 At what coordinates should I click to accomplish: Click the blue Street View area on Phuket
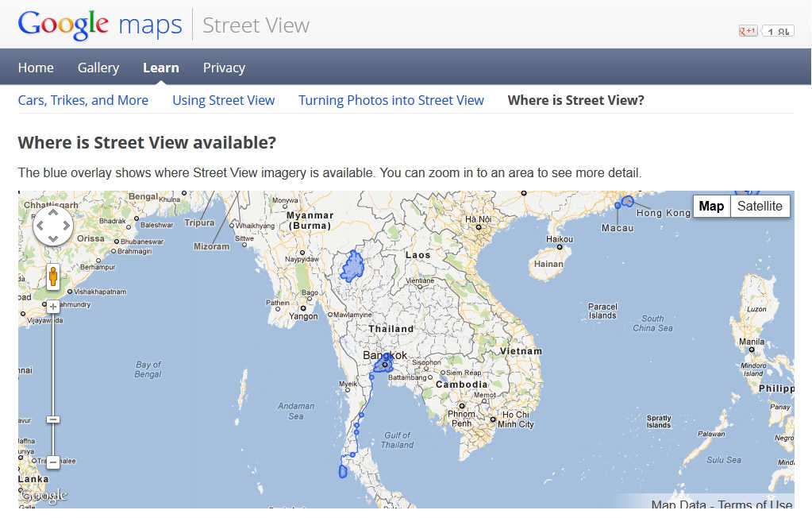[343, 471]
